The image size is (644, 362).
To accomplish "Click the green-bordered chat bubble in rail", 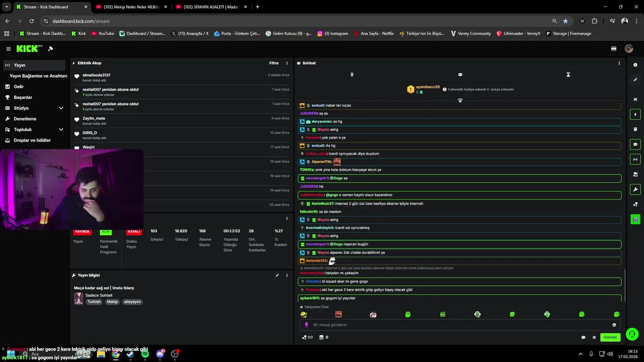I will (635, 144).
